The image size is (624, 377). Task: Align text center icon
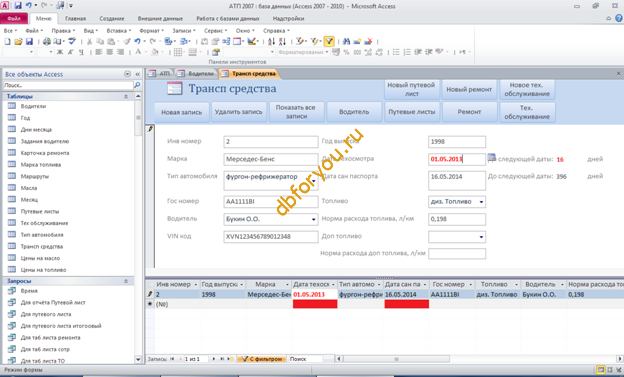(x=109, y=52)
